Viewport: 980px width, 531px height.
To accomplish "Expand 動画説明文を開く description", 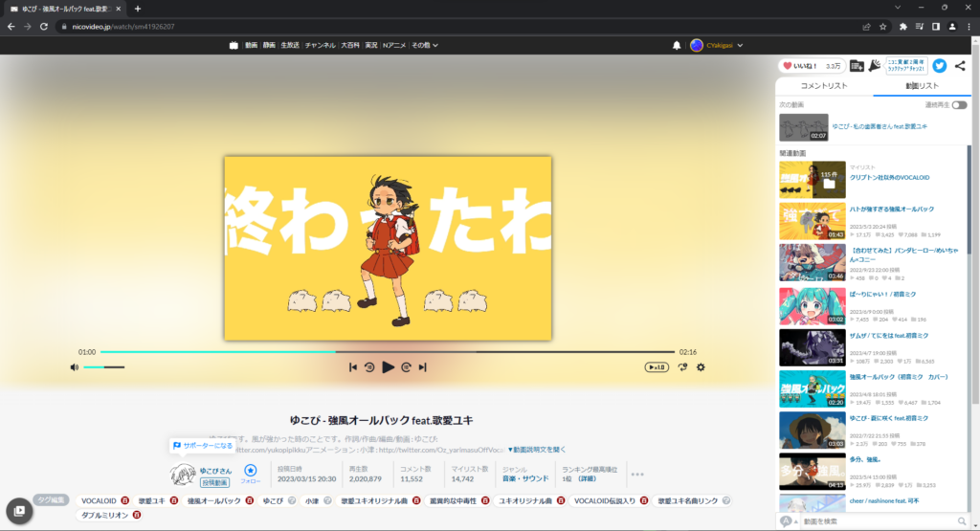I will pos(536,449).
